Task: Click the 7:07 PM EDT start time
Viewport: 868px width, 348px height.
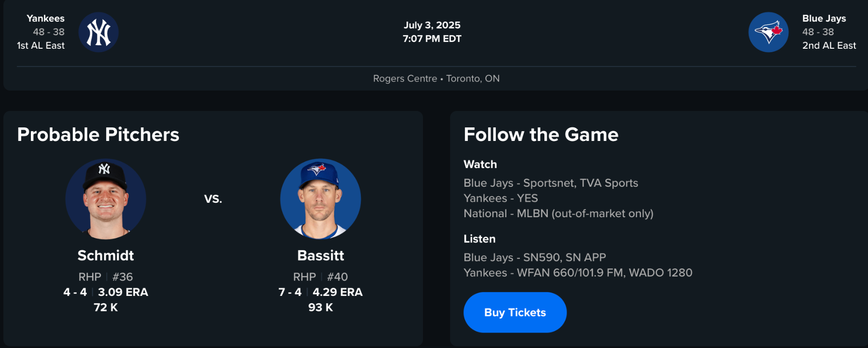Action: pos(432,39)
